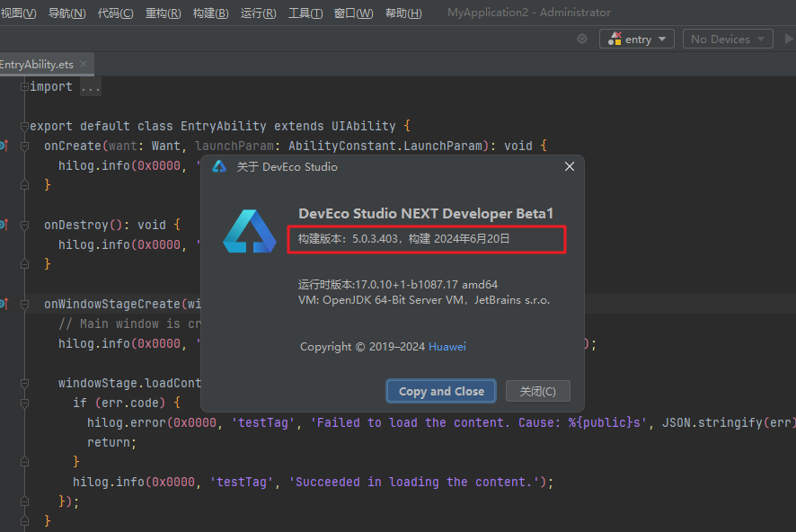Open the 视图(V) menu
Viewport: 796px width, 532px height.
(x=18, y=13)
